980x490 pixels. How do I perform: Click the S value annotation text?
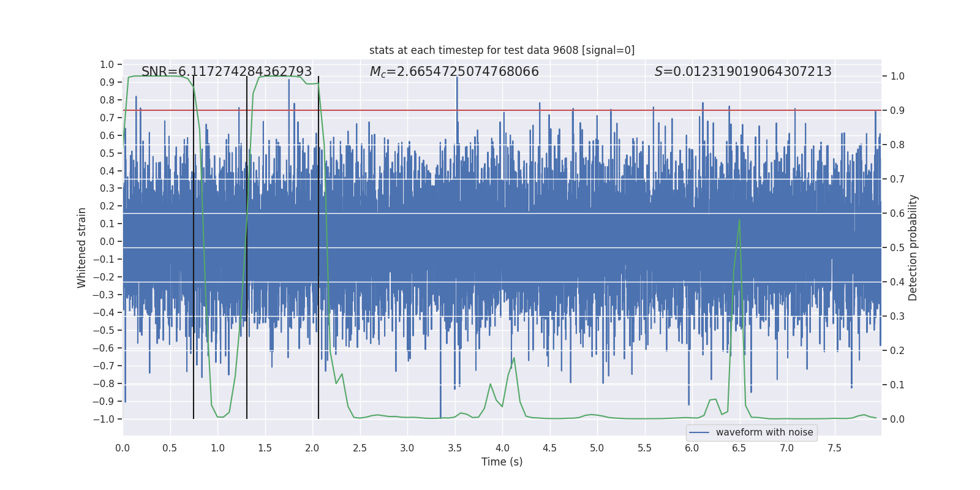point(743,72)
